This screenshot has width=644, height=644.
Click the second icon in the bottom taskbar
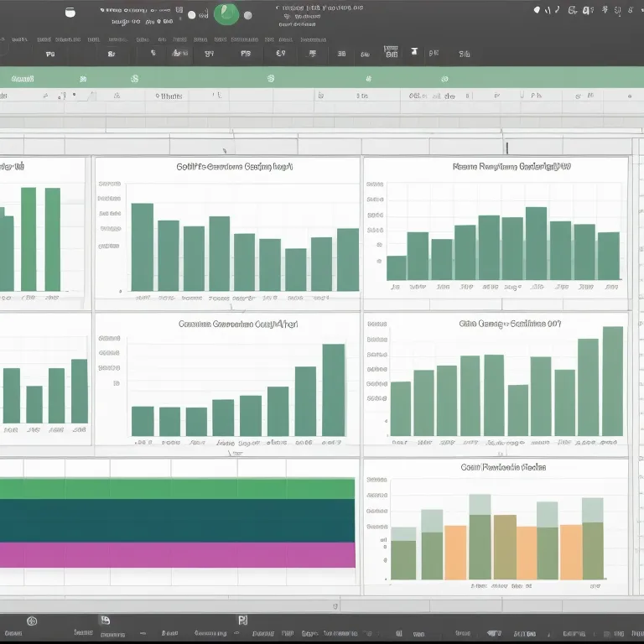point(105,621)
